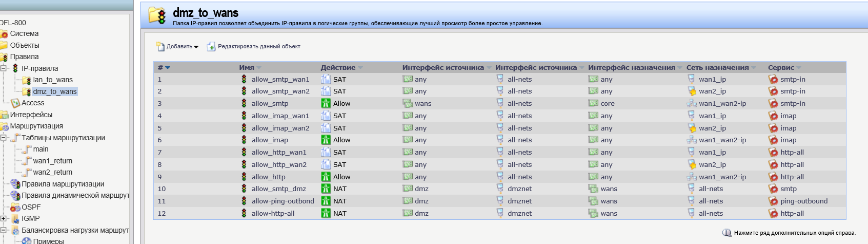Open the lan_to_wans rule folder
Viewport: 868px width, 244px height.
pyautogui.click(x=53, y=80)
